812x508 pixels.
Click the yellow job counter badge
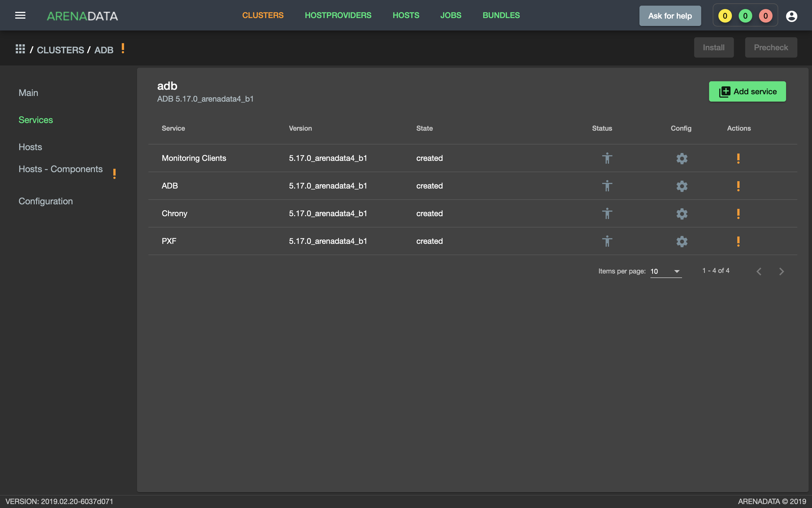725,16
